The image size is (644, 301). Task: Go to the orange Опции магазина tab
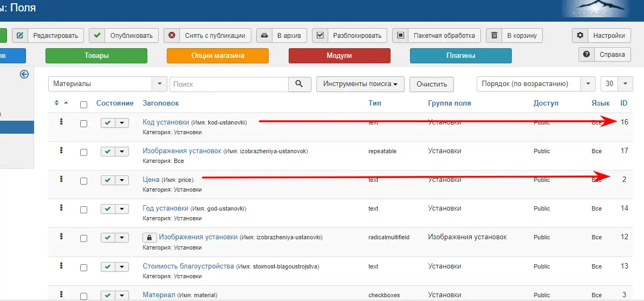(x=218, y=55)
